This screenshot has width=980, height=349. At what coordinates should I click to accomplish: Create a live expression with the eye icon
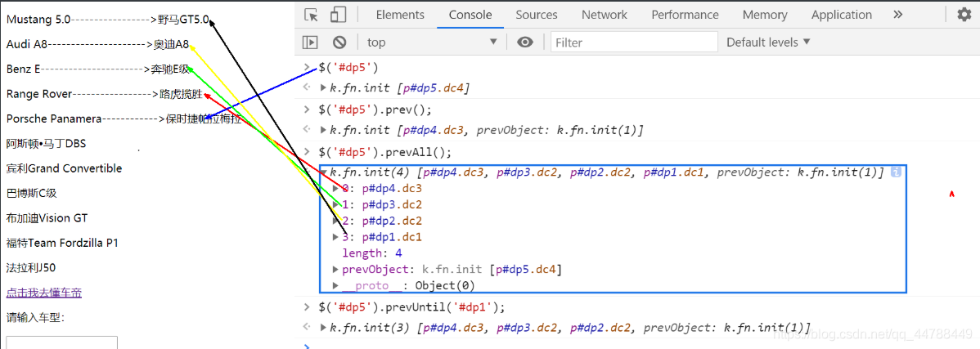[525, 43]
